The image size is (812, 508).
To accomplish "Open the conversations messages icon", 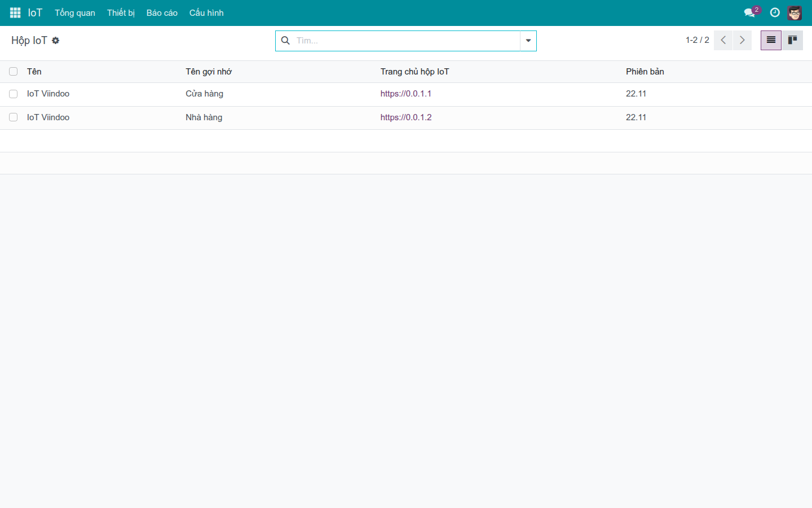I will [749, 12].
